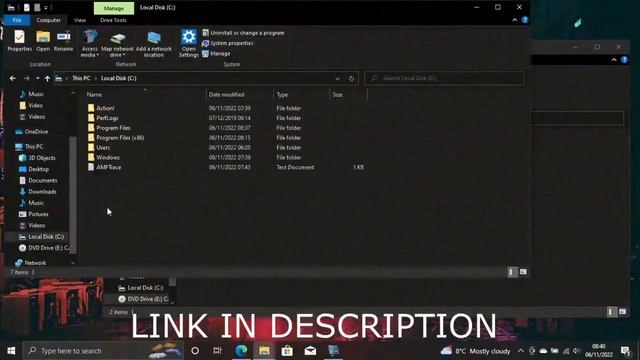The width and height of the screenshot is (640, 360).
Task: Go up one folder level
Action: coord(48,78)
